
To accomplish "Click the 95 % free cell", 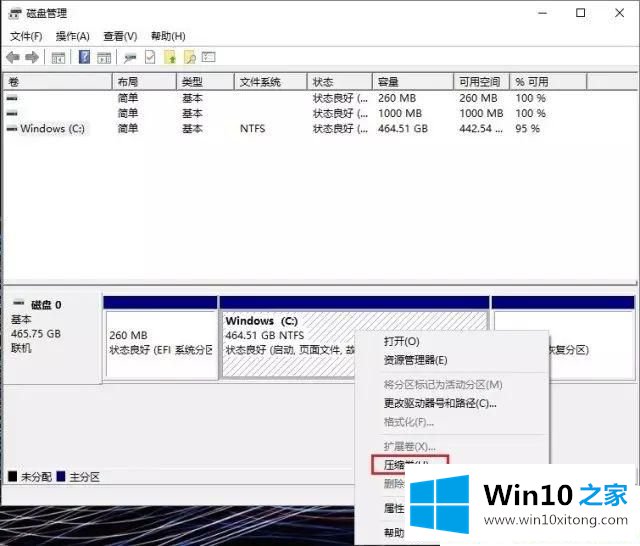I will click(527, 129).
